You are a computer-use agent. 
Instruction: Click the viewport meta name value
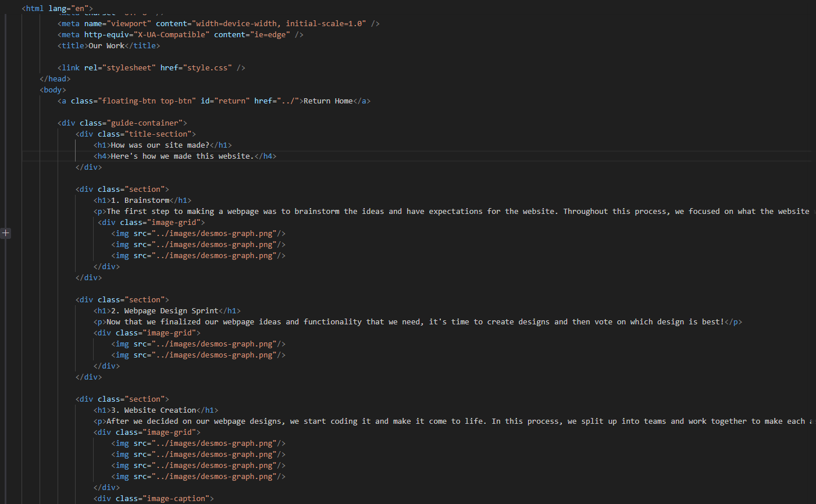click(x=130, y=24)
